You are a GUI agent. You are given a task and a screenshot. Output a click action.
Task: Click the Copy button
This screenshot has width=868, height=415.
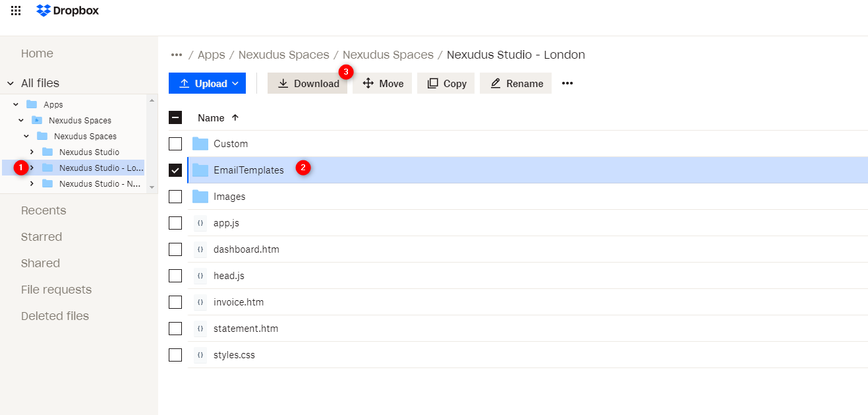pos(446,83)
